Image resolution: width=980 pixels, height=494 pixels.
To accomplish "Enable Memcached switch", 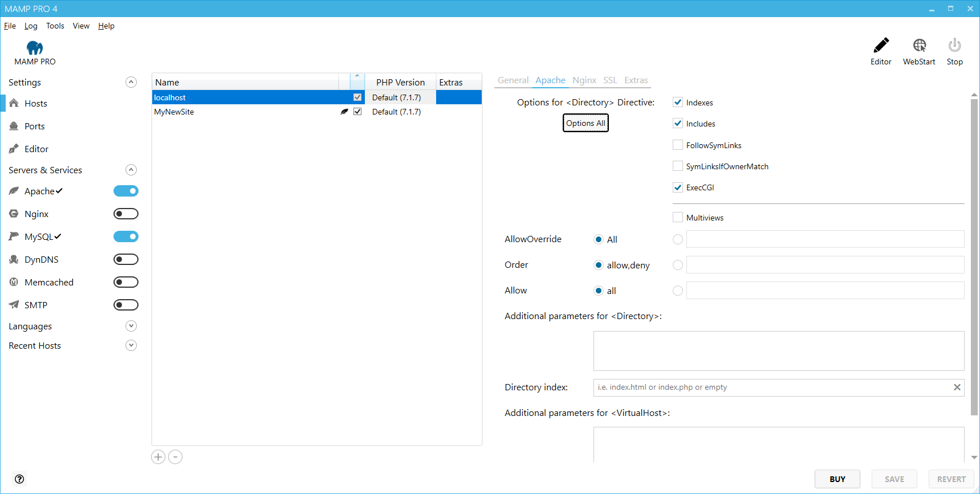I will point(126,282).
